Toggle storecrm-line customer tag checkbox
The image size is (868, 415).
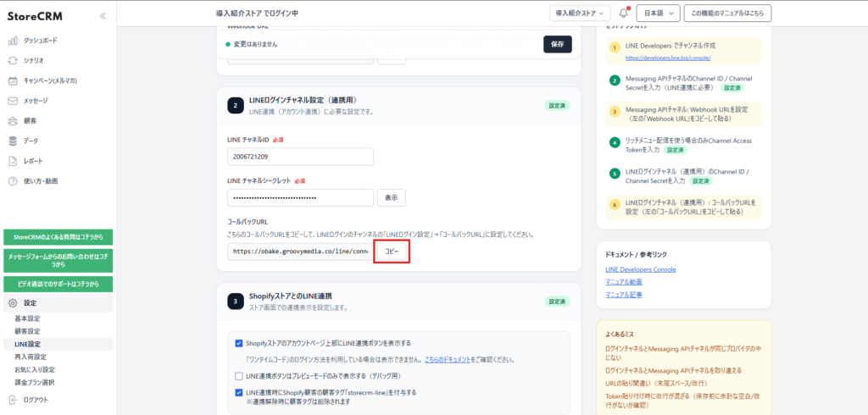point(239,392)
